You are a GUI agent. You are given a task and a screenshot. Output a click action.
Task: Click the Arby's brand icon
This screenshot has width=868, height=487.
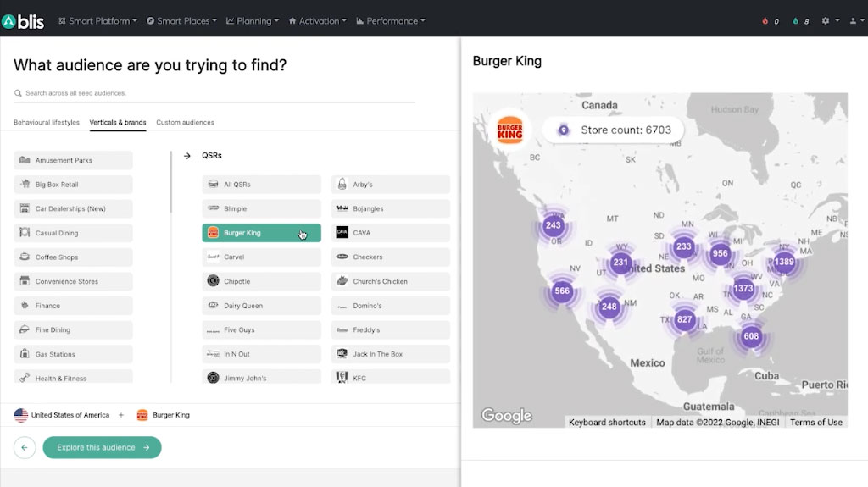point(342,184)
